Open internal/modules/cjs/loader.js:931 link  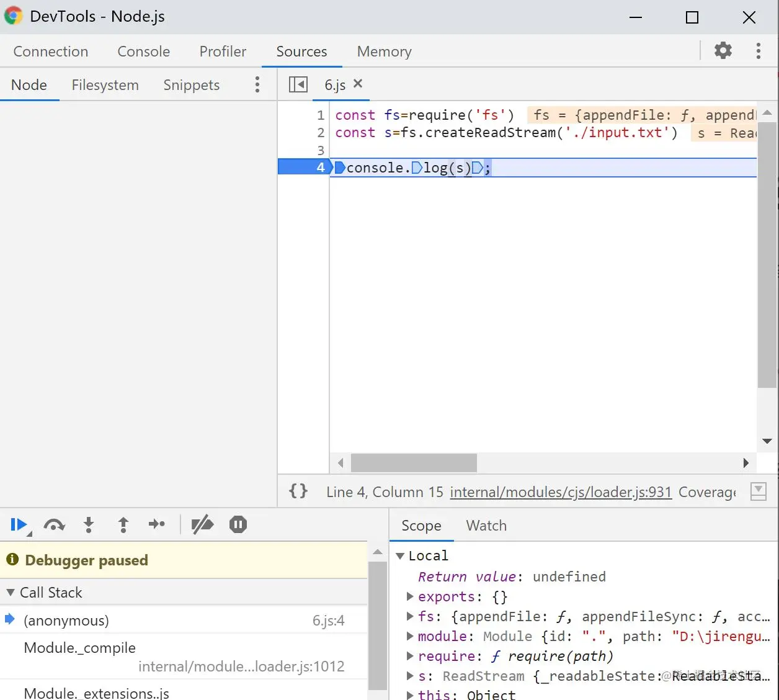(561, 492)
